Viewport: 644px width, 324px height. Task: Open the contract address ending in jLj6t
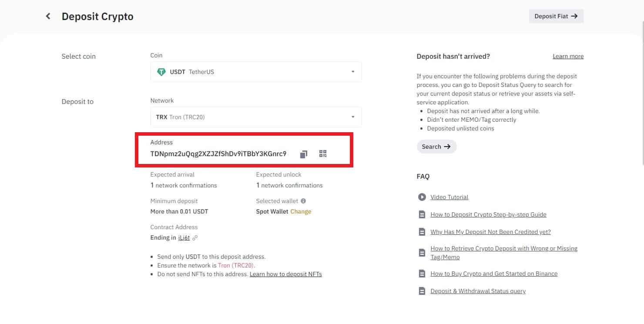point(184,238)
